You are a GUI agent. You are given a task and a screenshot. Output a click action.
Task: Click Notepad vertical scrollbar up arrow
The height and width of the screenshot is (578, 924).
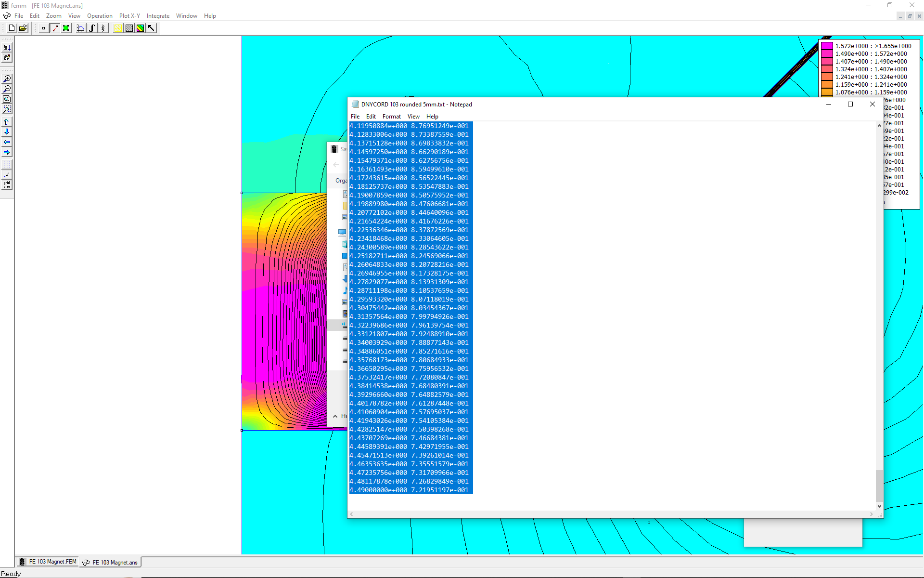click(879, 126)
